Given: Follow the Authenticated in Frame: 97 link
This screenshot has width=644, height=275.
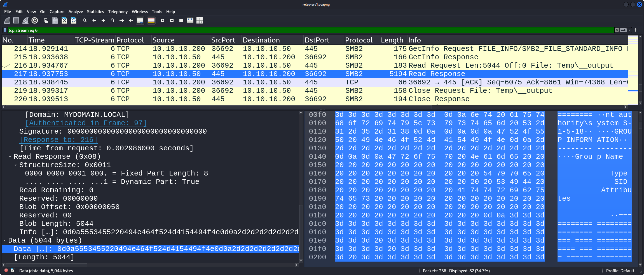Looking at the screenshot, I should click(x=86, y=123).
